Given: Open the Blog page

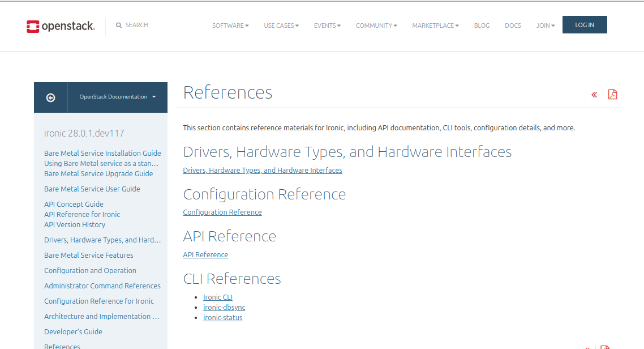Looking at the screenshot, I should (482, 25).
